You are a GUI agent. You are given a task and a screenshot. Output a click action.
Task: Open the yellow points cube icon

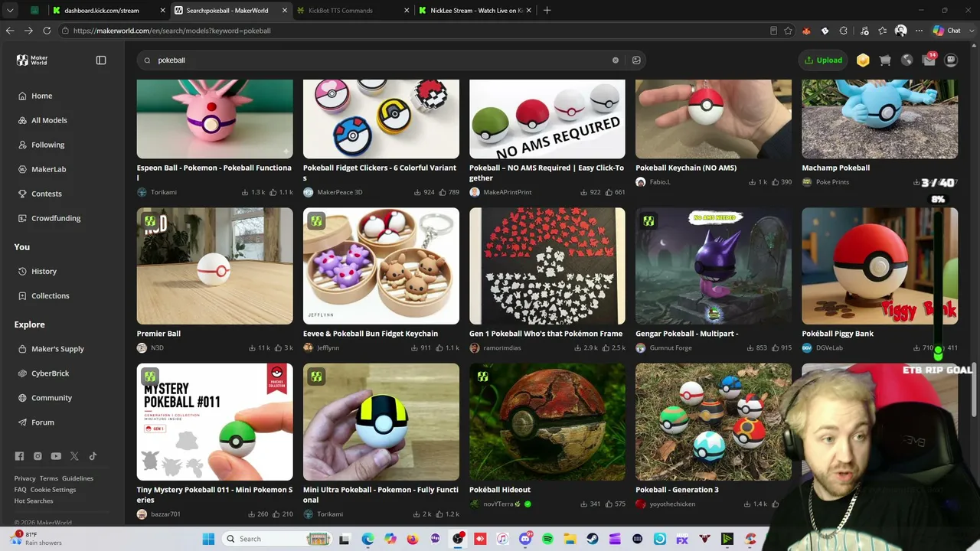tap(863, 60)
